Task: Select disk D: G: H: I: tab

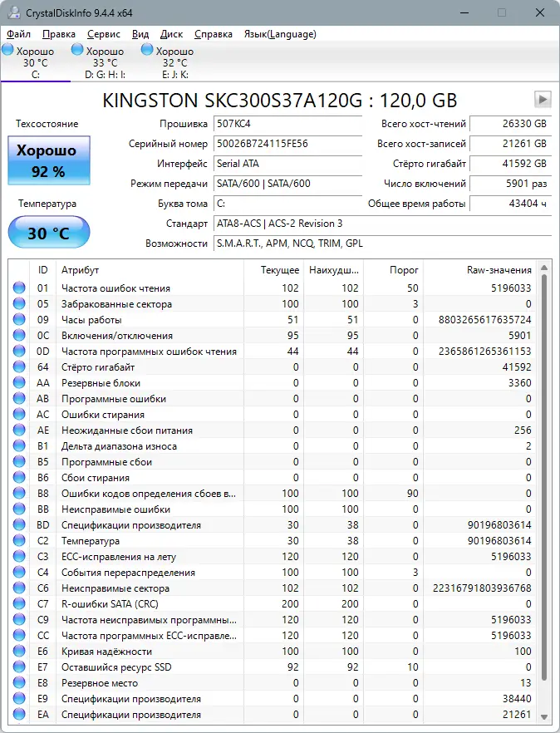Action: [x=106, y=62]
